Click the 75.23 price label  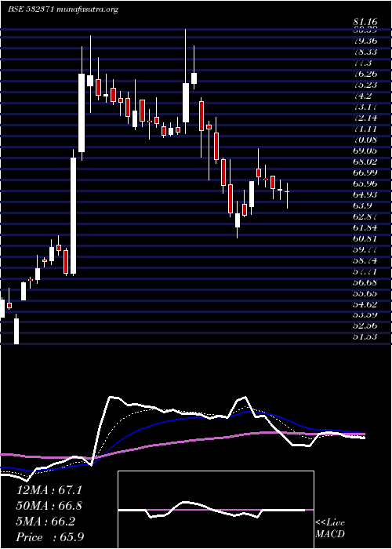[365, 85]
